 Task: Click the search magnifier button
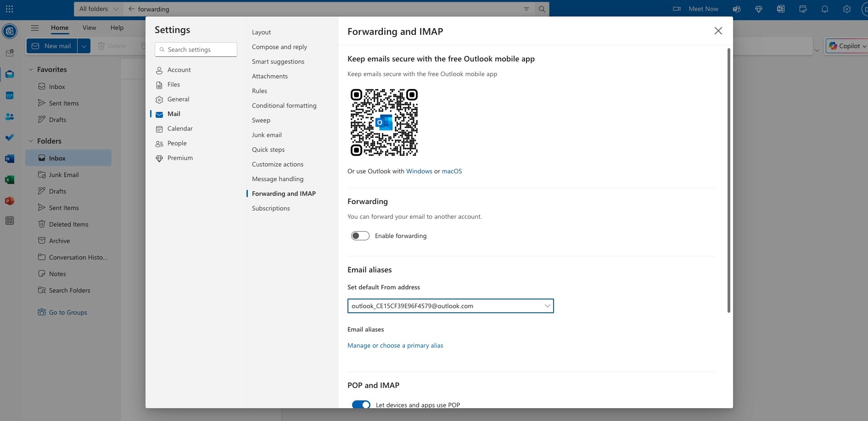(x=542, y=9)
